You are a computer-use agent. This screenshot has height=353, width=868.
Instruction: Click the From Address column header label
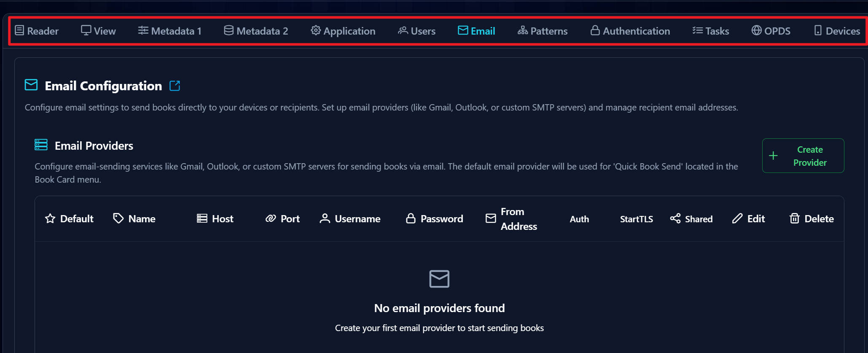point(519,219)
